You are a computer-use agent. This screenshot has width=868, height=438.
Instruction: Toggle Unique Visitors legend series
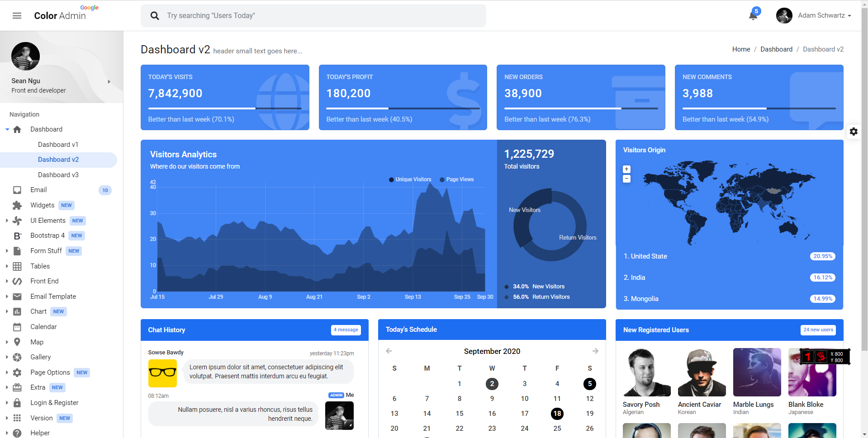click(x=410, y=179)
